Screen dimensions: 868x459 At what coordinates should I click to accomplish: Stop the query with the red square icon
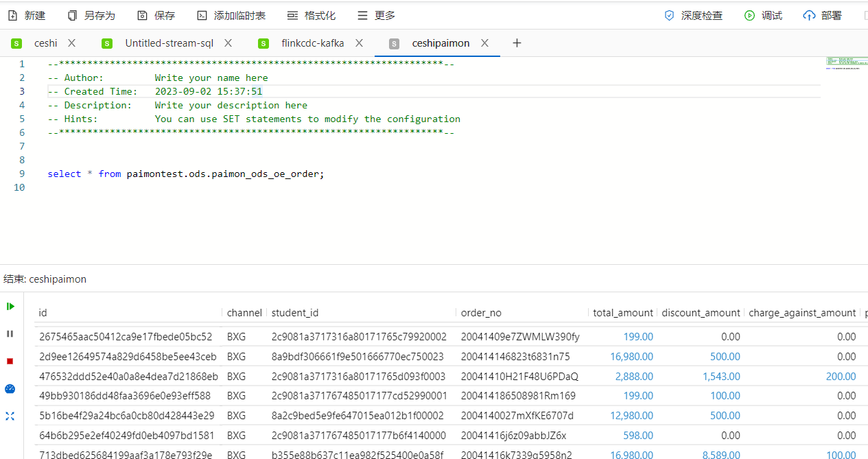point(10,361)
